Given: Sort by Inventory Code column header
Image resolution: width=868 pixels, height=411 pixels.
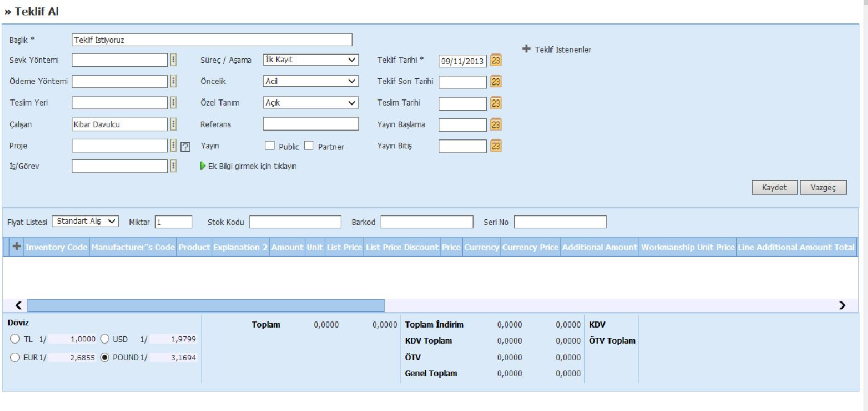Looking at the screenshot, I should tap(56, 247).
